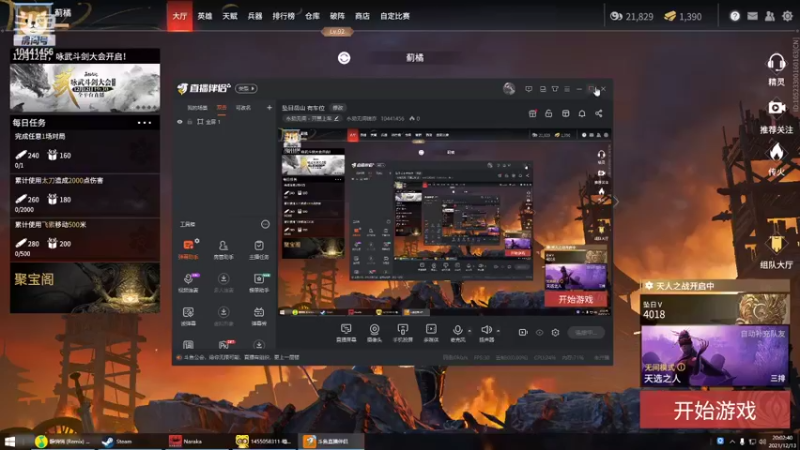
Task: Click the share icon above stream preview
Action: [x=598, y=113]
